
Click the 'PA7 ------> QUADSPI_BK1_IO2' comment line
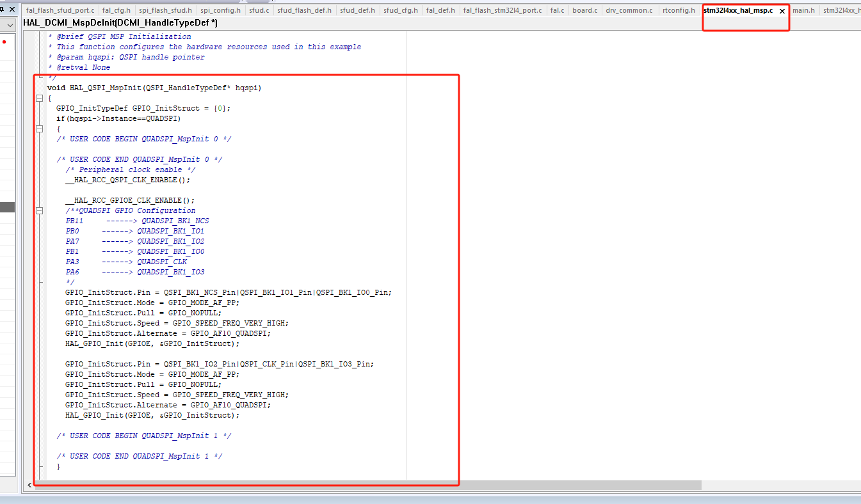point(135,241)
